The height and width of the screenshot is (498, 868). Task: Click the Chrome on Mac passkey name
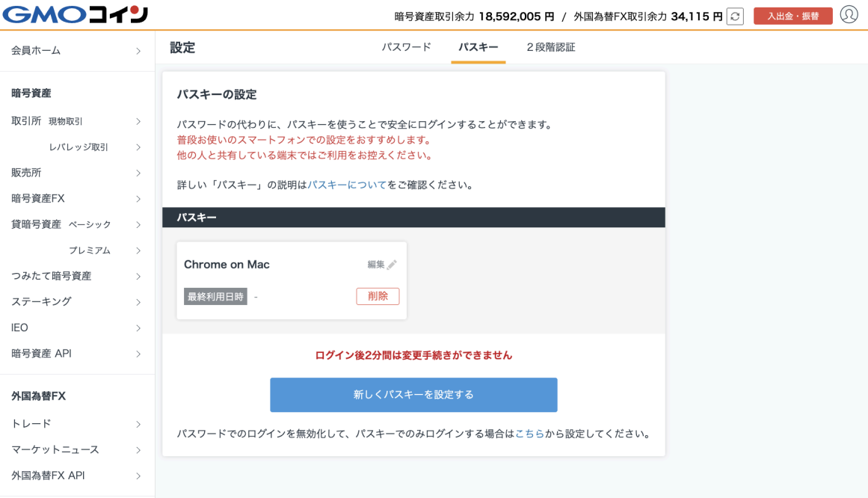click(227, 264)
